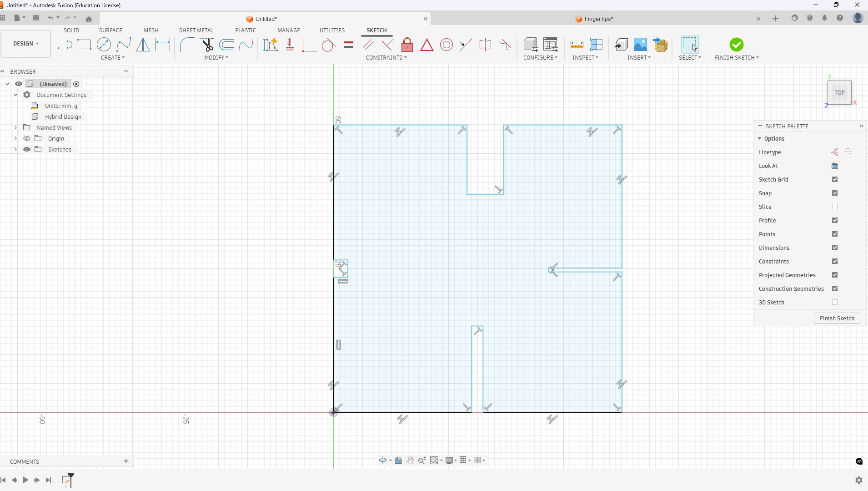Open the DESIGN workspace dropdown
The width and height of the screenshot is (868, 491).
(26, 44)
